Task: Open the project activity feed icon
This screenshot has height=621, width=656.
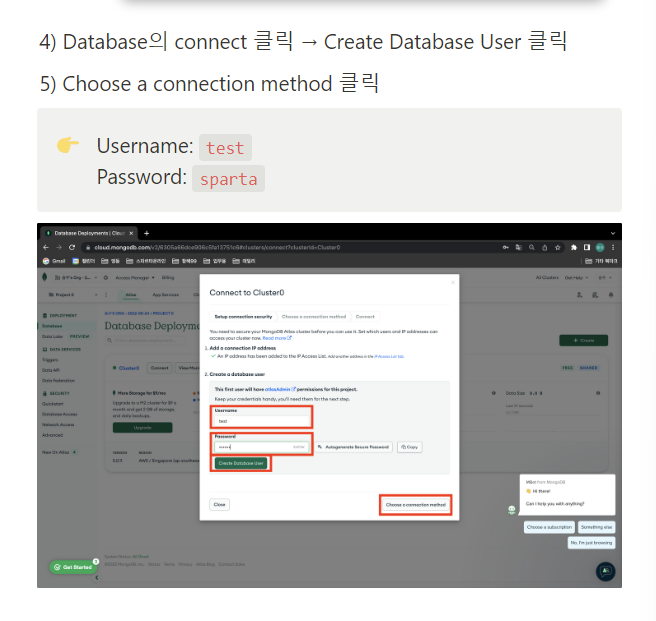Action: [595, 295]
